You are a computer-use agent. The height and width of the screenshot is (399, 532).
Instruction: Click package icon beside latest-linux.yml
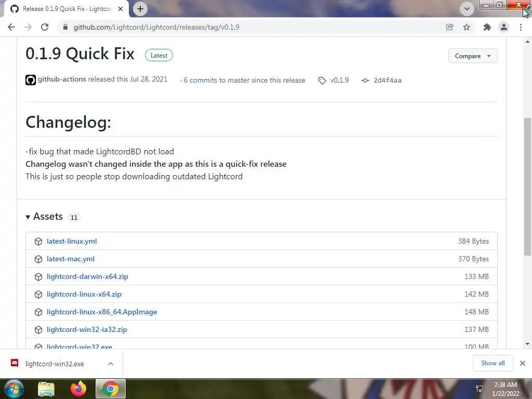point(38,241)
